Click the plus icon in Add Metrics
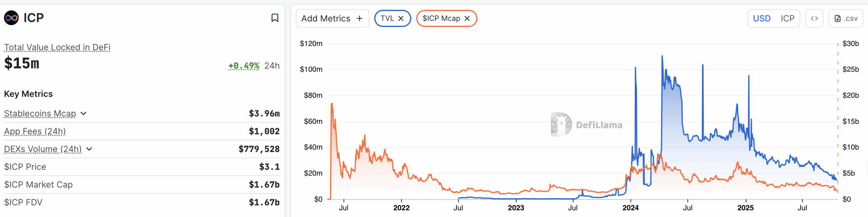Viewport: 868px width, 217px height. tap(359, 19)
